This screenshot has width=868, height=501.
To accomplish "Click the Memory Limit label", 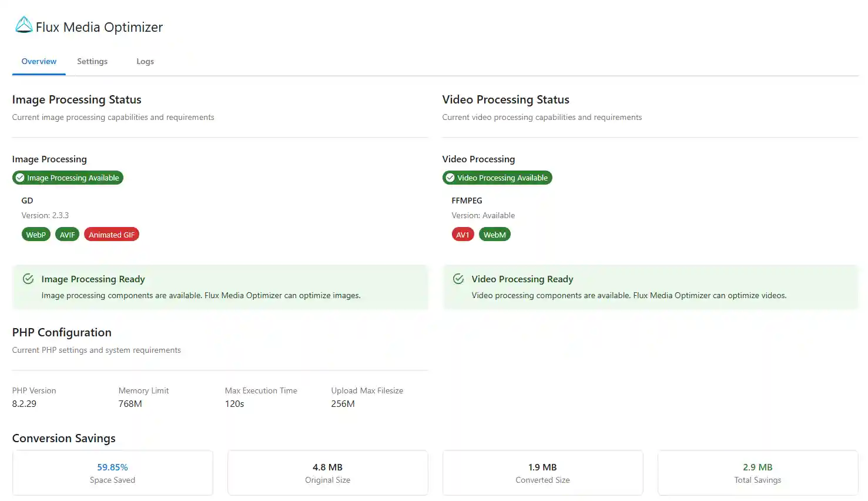I will pyautogui.click(x=144, y=390).
